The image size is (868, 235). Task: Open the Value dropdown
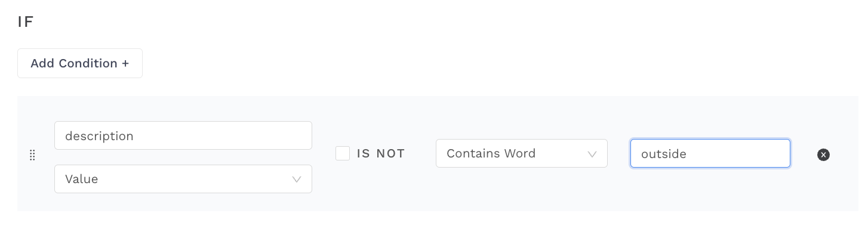click(183, 179)
